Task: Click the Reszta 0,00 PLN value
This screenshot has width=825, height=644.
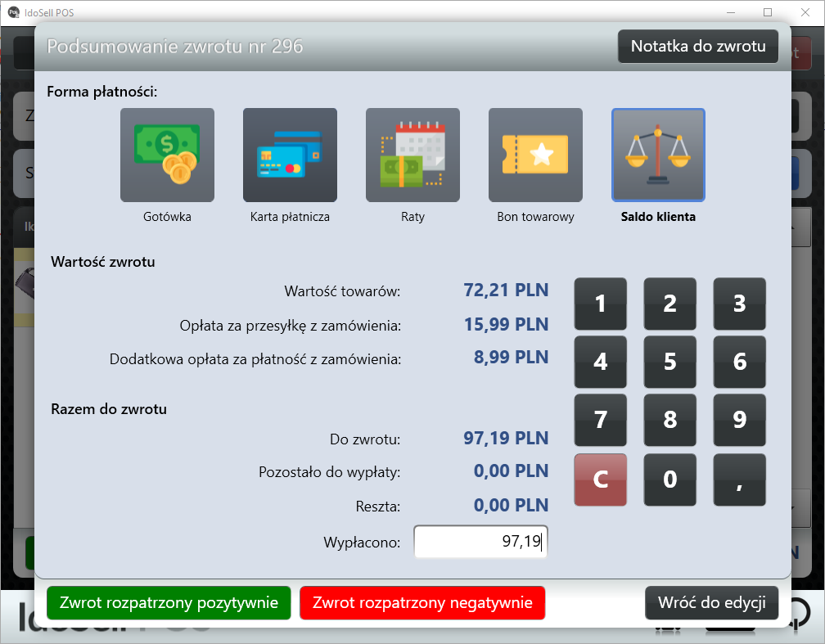Action: [x=511, y=505]
